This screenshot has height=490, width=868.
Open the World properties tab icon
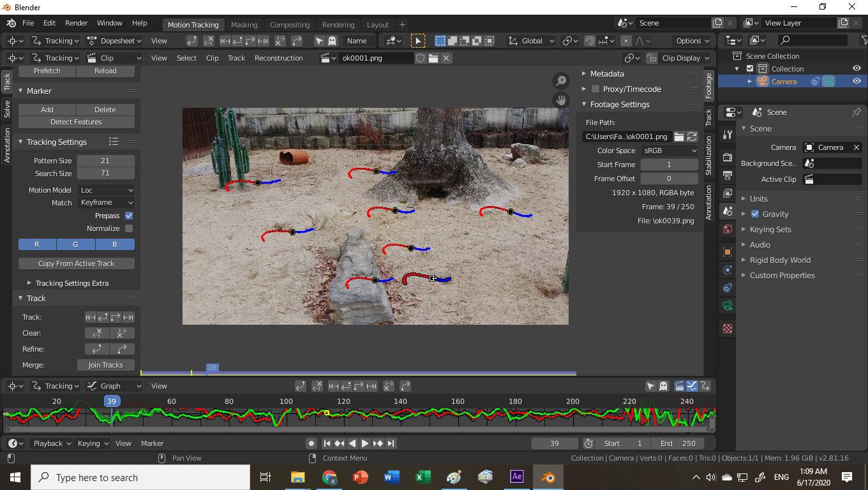point(728,229)
